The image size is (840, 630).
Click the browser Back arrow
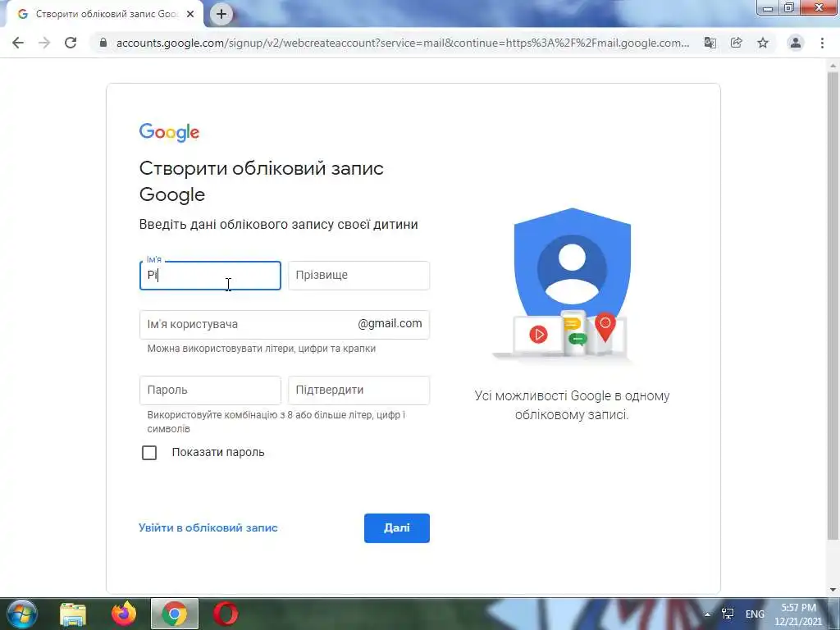18,43
